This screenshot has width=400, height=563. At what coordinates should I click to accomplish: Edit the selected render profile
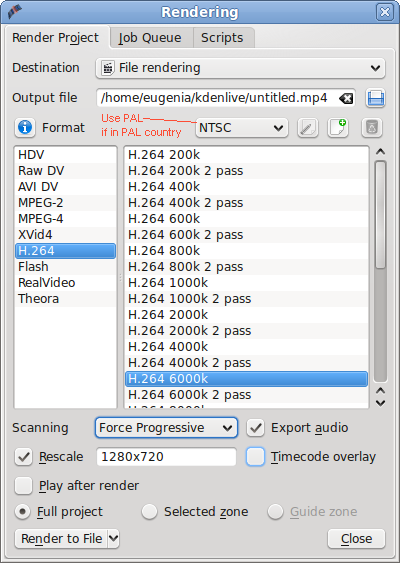click(308, 127)
